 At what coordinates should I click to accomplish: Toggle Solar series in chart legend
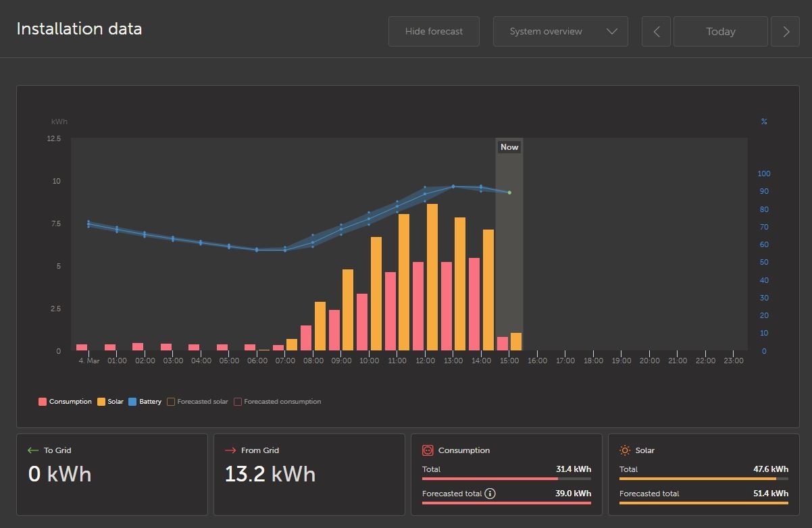point(110,402)
